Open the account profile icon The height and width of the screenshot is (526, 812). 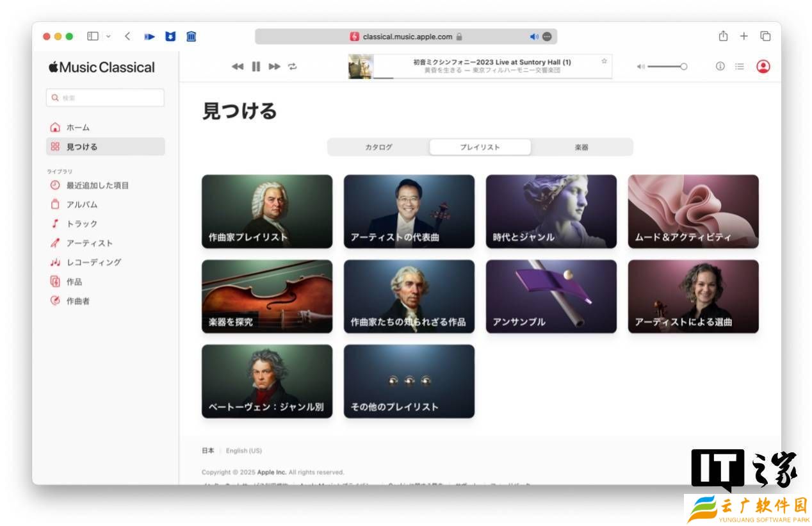tap(763, 66)
